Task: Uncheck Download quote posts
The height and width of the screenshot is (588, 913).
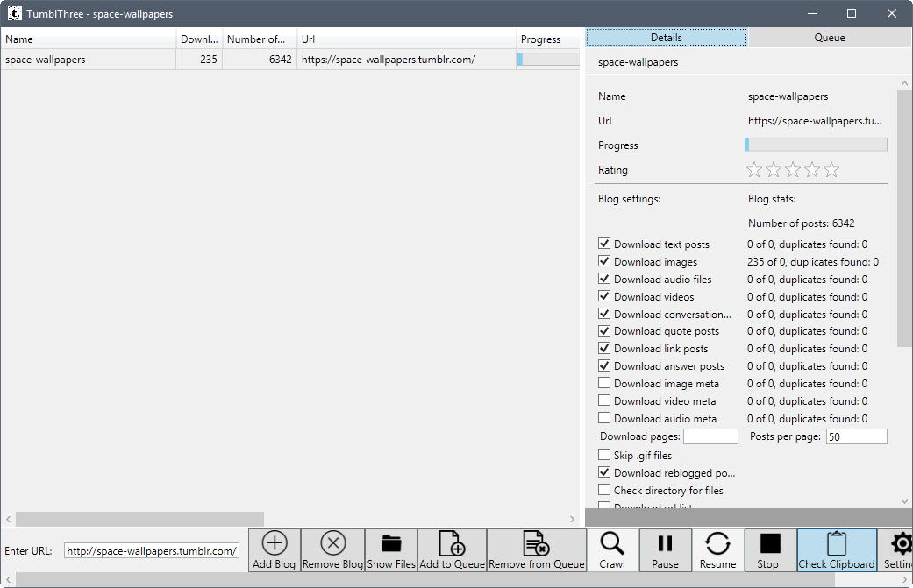Action: point(604,330)
